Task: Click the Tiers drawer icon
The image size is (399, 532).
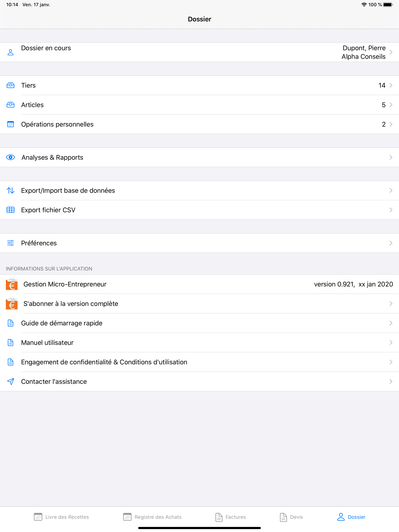Action: 11,85
